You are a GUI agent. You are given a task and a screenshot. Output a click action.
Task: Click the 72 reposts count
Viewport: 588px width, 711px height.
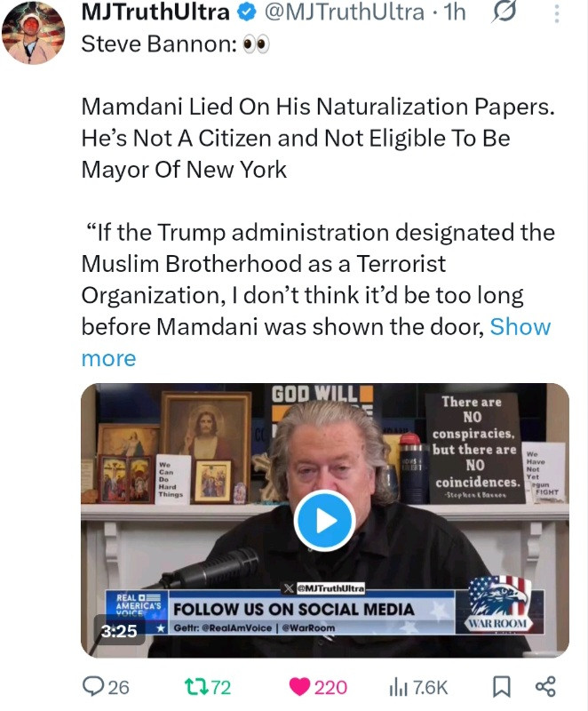[221, 687]
